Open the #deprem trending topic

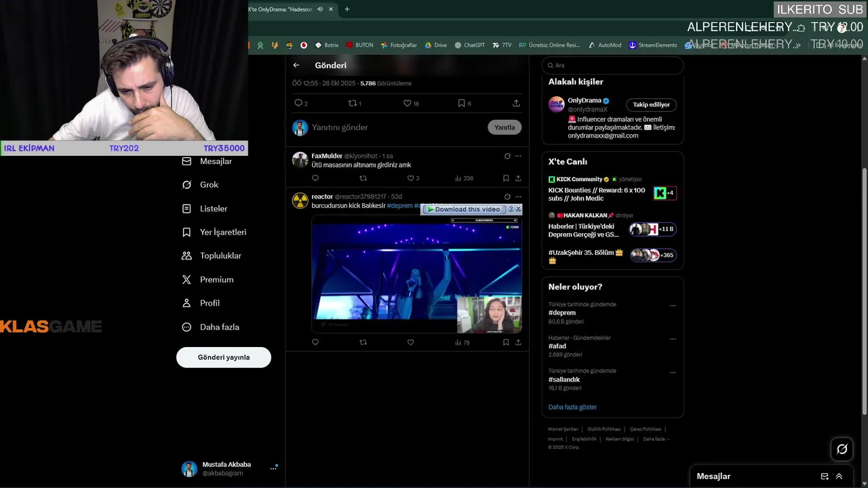(x=562, y=312)
